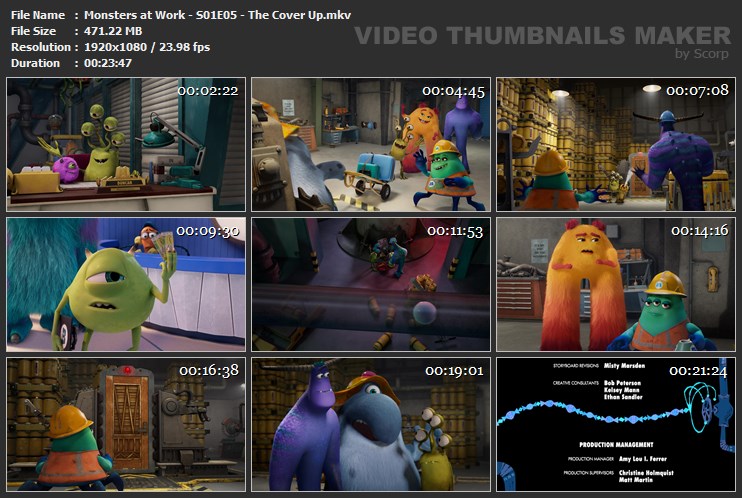Click the timestamp 00:21:24
This screenshot has height=498, width=742.
698,371
